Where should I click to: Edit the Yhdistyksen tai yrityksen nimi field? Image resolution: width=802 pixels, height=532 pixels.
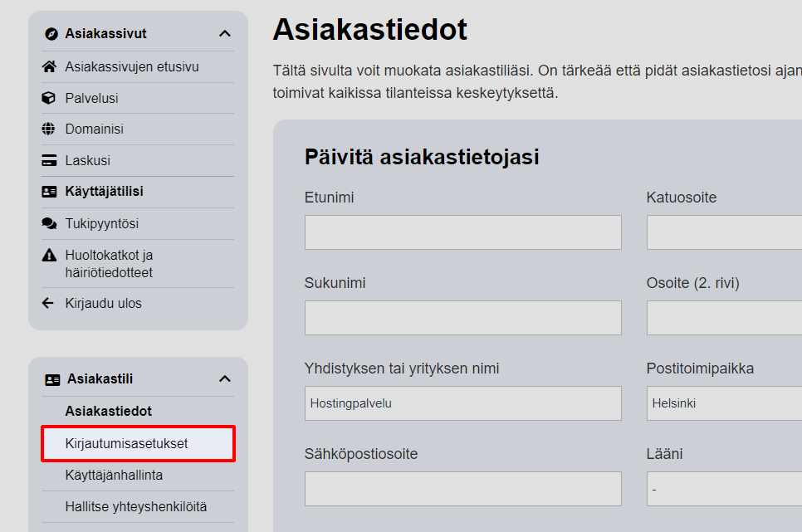462,403
